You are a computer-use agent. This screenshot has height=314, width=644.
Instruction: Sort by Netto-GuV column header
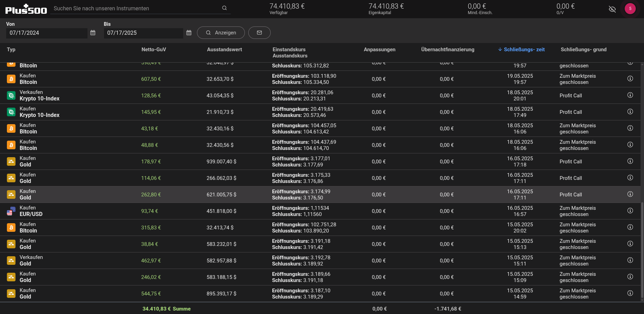pyautogui.click(x=154, y=50)
